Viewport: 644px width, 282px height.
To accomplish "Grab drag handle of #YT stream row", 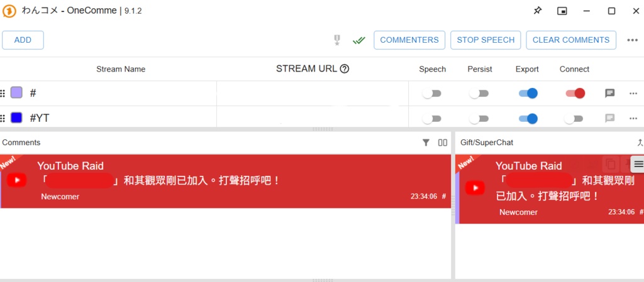I will [3, 119].
